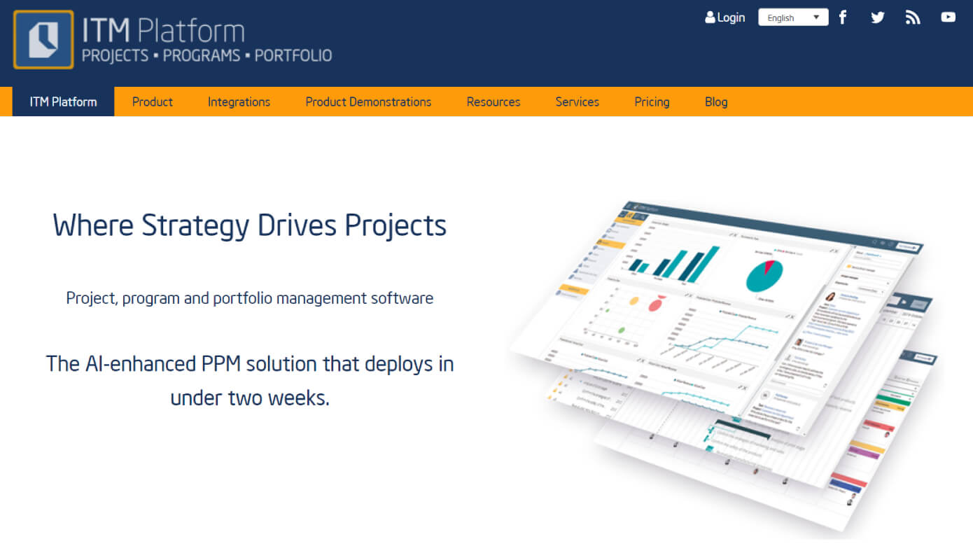973x560 pixels.
Task: Click the Login link
Action: coord(725,17)
